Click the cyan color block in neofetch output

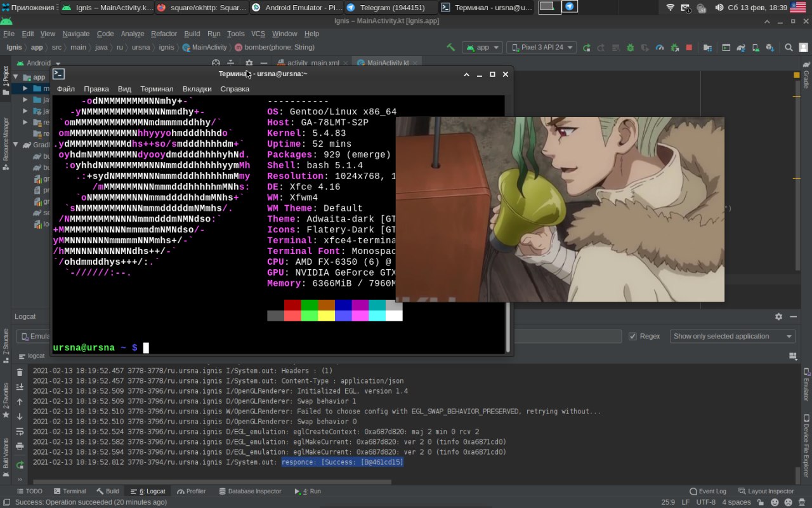click(377, 316)
